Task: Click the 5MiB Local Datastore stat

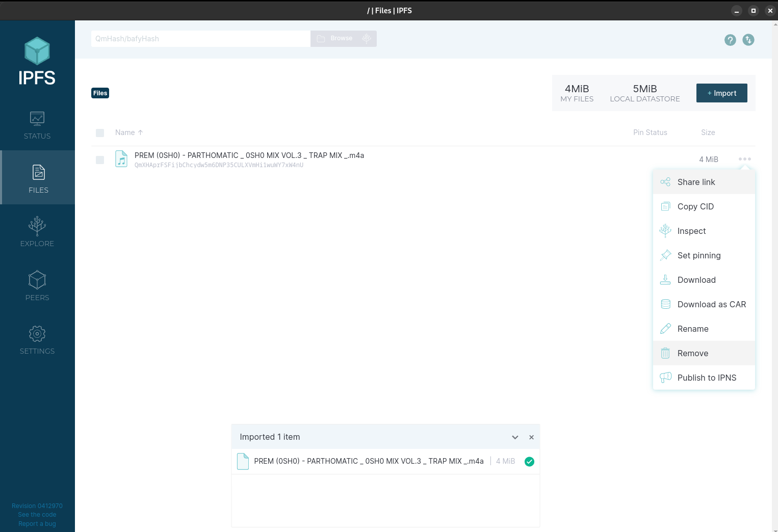Action: (x=644, y=93)
